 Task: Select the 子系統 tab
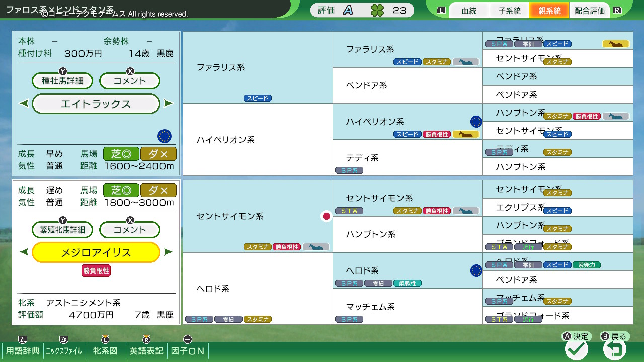coord(509,11)
